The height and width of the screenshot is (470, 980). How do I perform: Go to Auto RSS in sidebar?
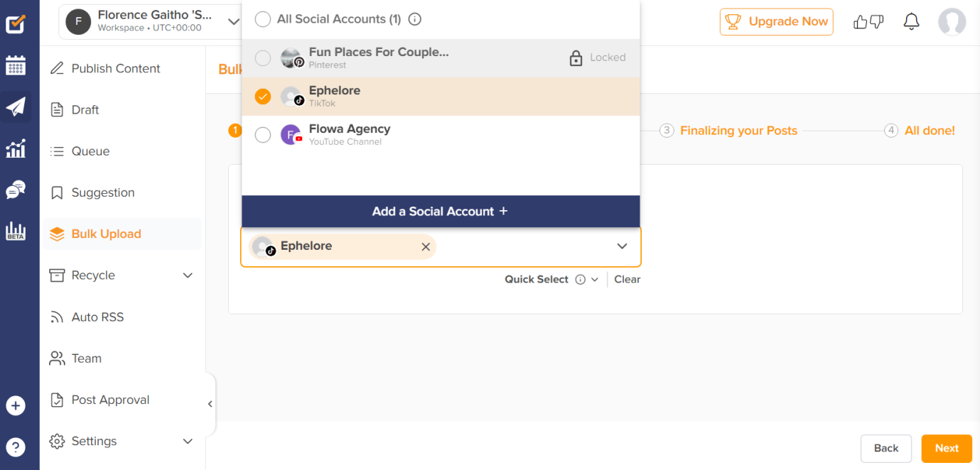tap(97, 317)
